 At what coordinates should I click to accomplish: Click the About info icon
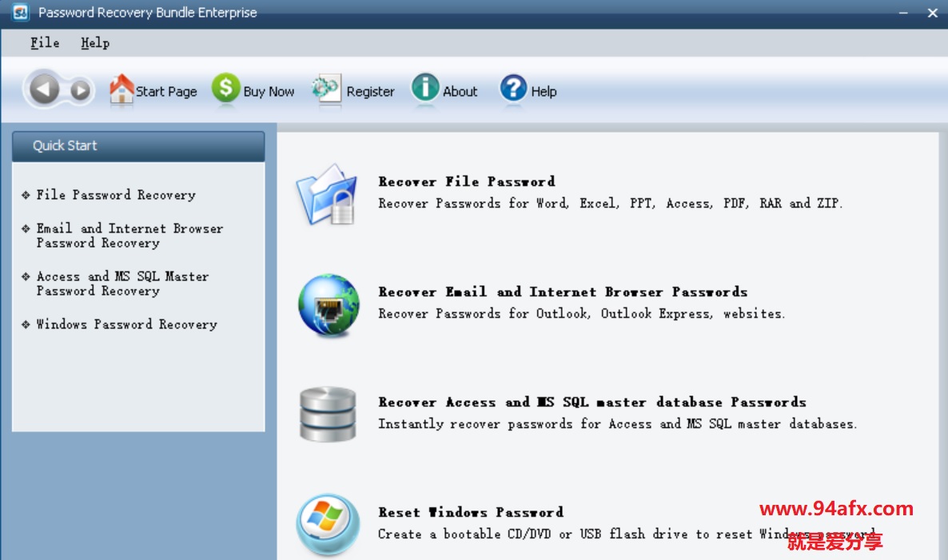click(425, 88)
